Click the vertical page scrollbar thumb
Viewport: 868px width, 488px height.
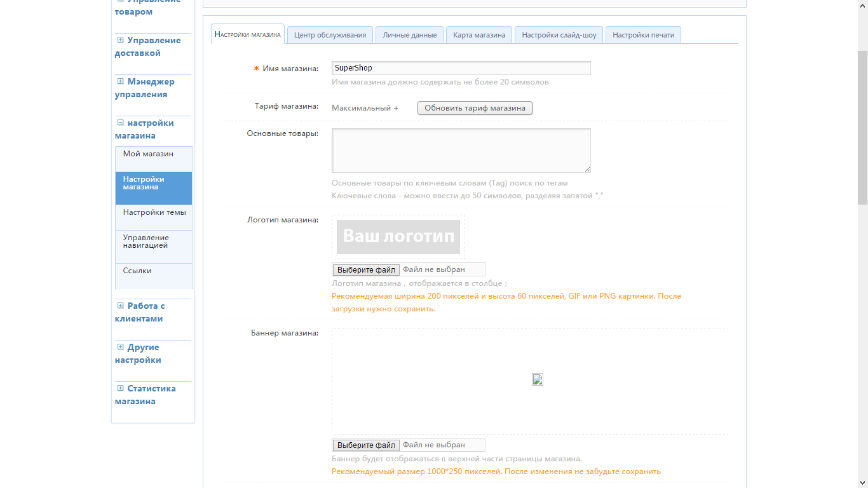(863, 127)
